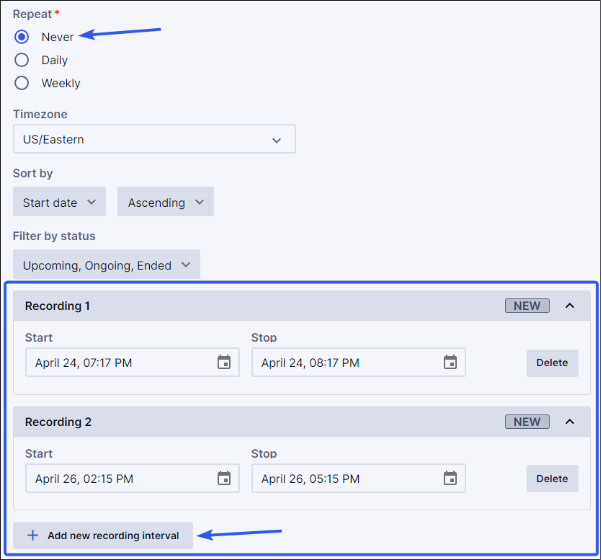Open calendar picker for Recording 1 Stop
This screenshot has width=602, height=560.
pos(450,363)
